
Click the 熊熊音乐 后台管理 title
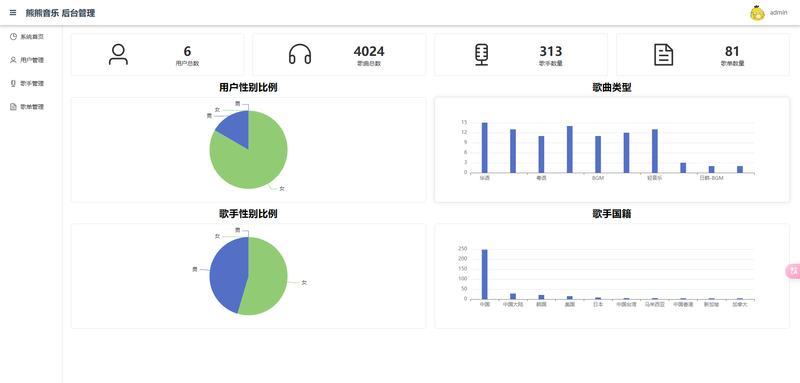[60, 13]
